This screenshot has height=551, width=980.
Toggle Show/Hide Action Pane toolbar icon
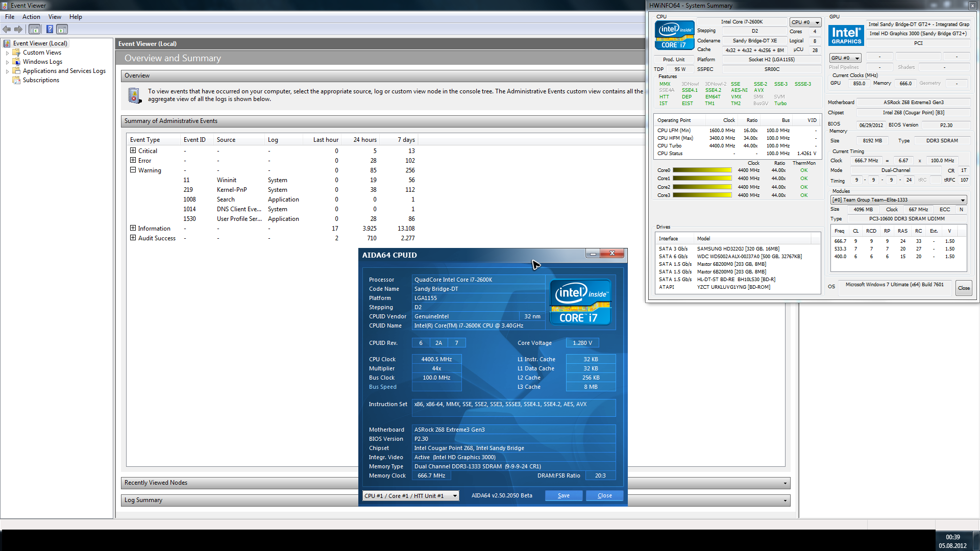(x=62, y=30)
